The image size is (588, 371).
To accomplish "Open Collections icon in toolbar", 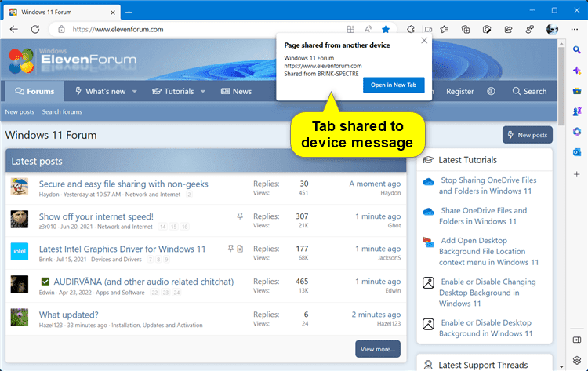I will pos(466,29).
